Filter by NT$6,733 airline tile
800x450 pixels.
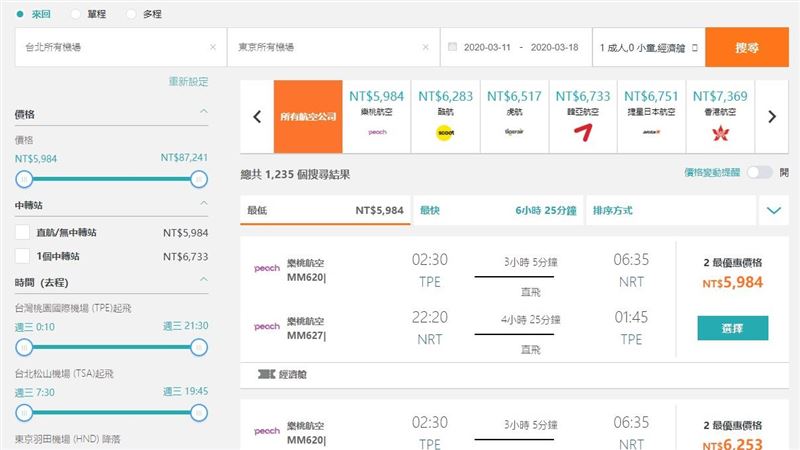pos(583,117)
